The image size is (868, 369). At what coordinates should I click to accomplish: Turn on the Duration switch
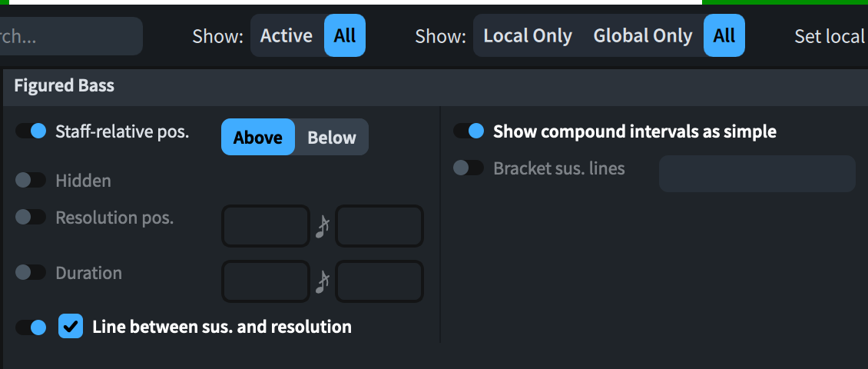pos(31,273)
